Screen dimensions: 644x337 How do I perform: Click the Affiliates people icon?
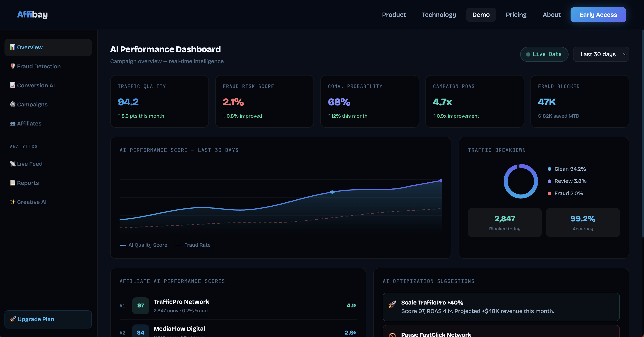[13, 124]
